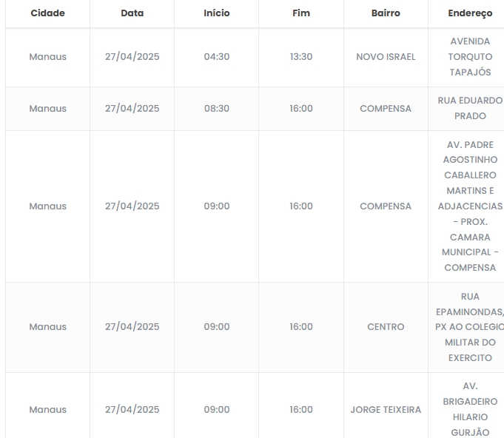Select the RUA EDUARDO PRADO address cell
The height and width of the screenshot is (438, 504).
470,109
